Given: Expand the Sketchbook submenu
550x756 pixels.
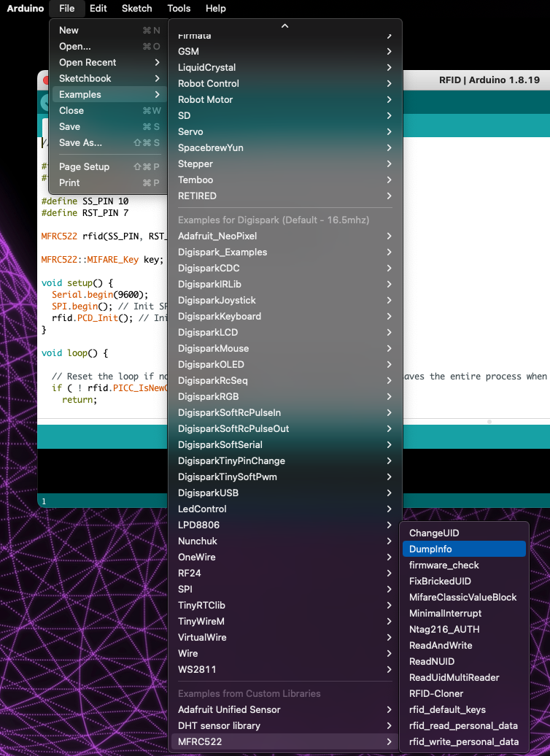Looking at the screenshot, I should coord(109,78).
